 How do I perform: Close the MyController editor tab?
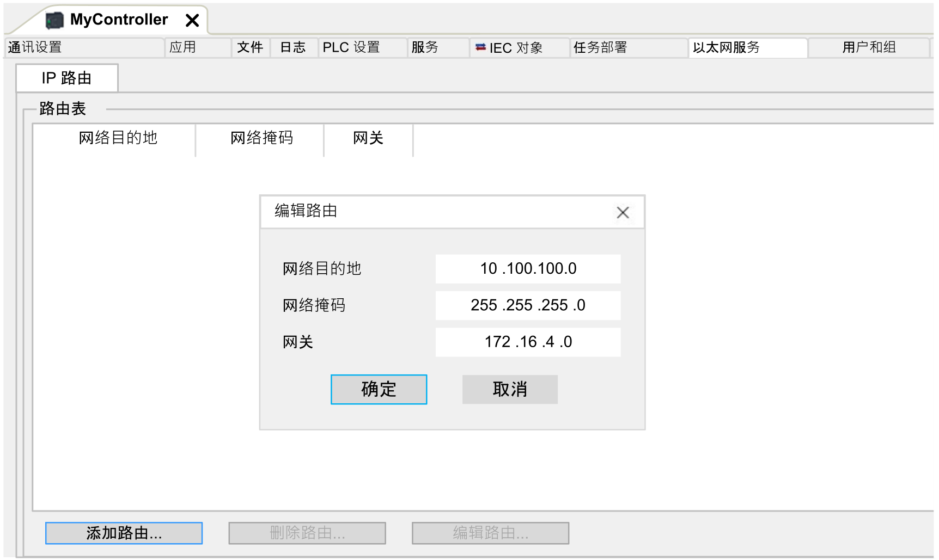click(192, 21)
